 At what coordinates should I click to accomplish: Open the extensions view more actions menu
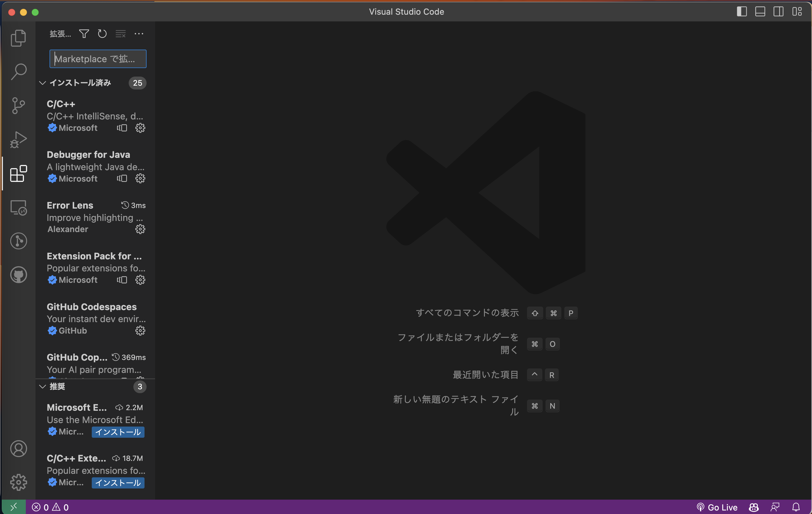139,34
